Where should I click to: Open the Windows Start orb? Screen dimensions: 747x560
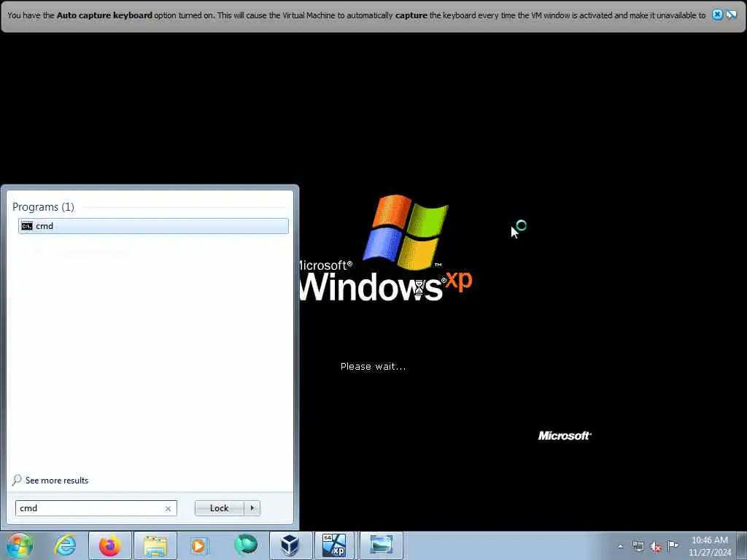20,545
